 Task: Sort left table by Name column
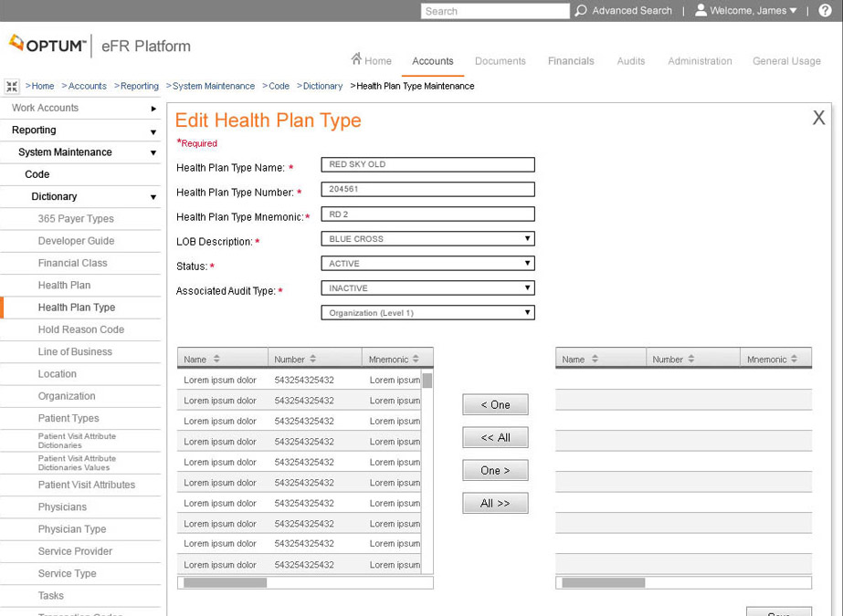tap(216, 360)
